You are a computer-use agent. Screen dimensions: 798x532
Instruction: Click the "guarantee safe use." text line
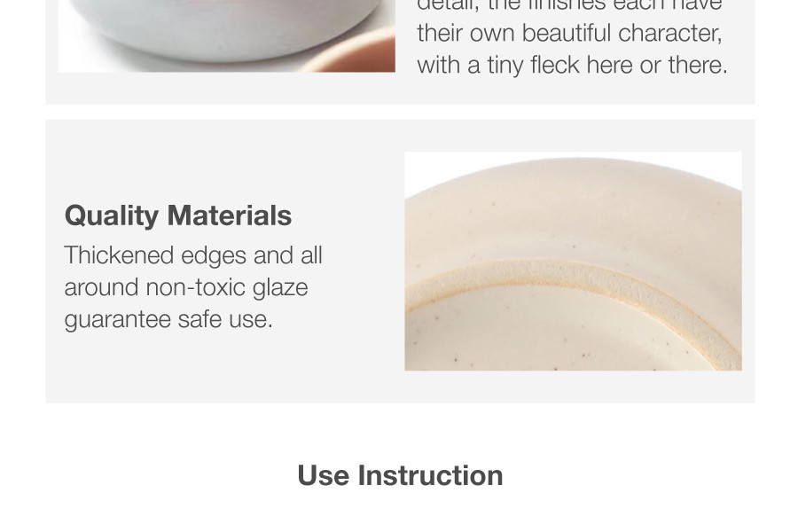[x=168, y=319]
